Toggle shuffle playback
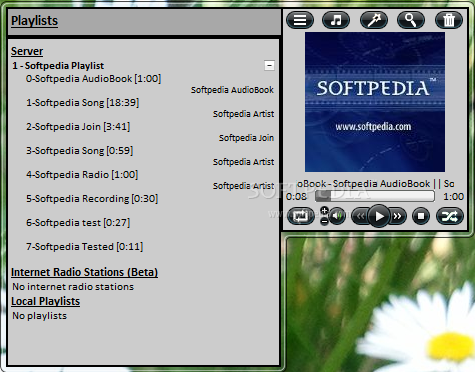The height and width of the screenshot is (372, 475). (450, 216)
